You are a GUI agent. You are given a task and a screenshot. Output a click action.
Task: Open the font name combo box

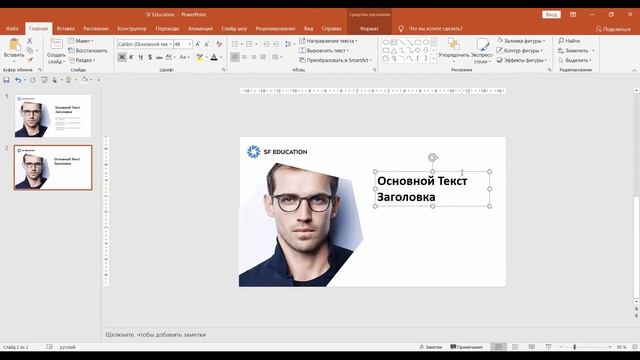tap(145, 44)
